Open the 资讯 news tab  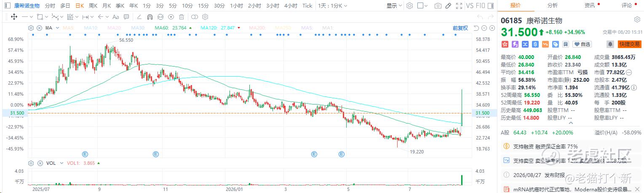click(x=590, y=5)
